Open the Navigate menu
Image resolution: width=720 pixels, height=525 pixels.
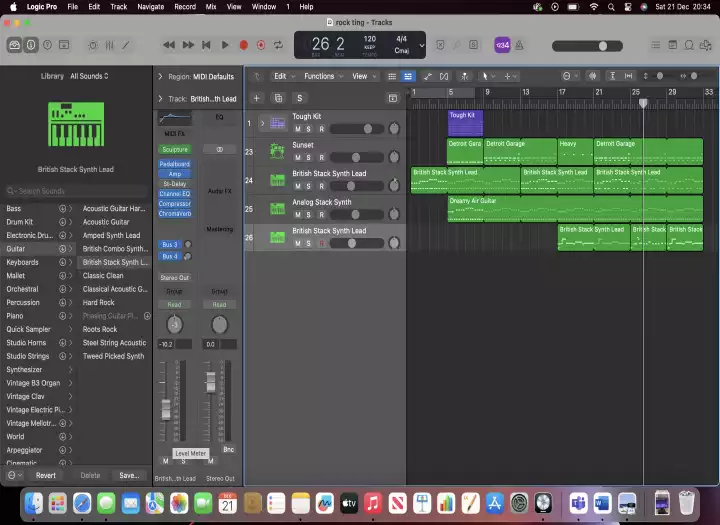tap(151, 7)
